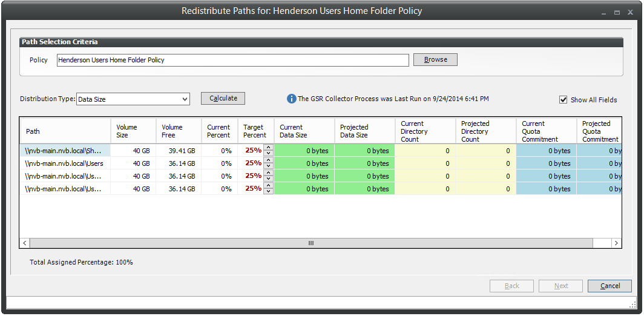Click the Next button
Viewport: 644px width, 316px height.
[x=560, y=286]
